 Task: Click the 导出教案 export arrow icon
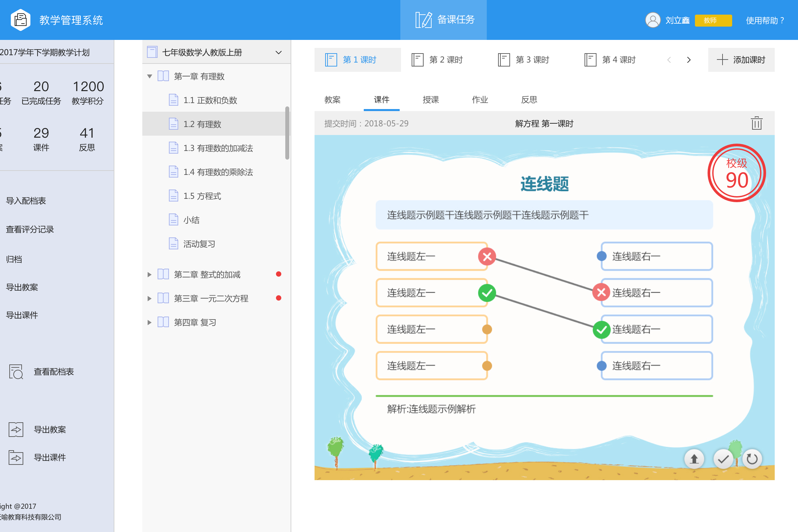tap(16, 430)
